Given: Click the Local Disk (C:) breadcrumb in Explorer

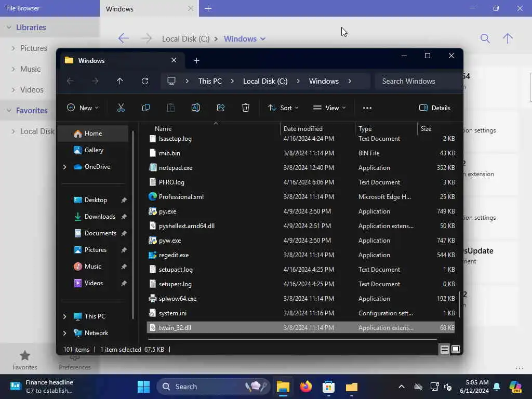Looking at the screenshot, I should [x=265, y=81].
